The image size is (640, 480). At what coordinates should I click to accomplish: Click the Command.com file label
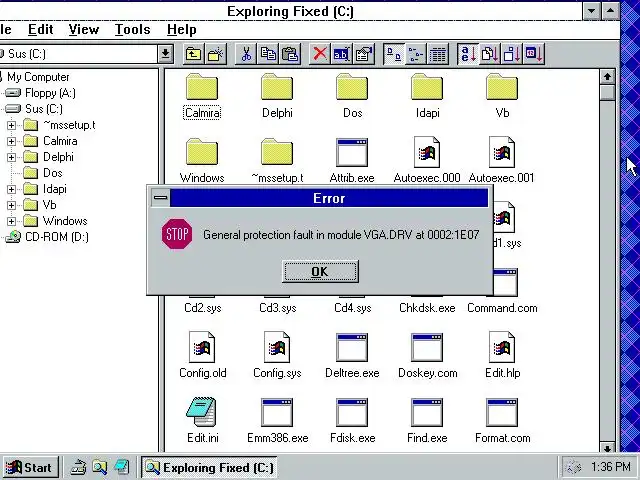[502, 308]
